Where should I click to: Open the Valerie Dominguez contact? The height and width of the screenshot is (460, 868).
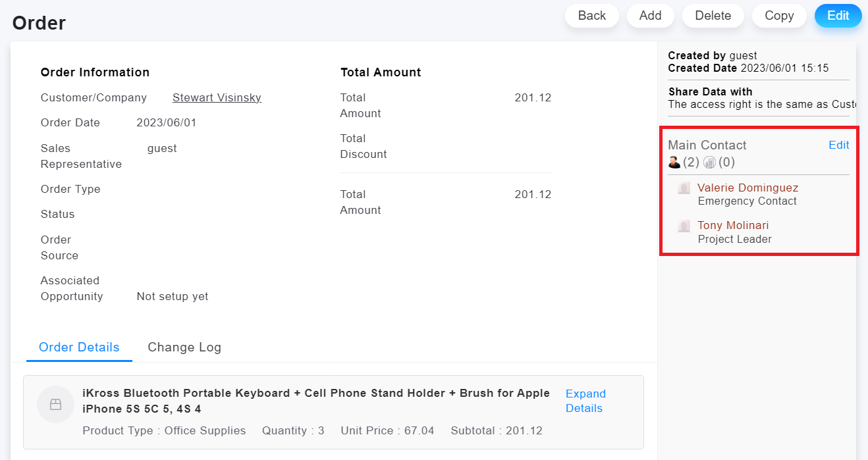[x=747, y=188]
